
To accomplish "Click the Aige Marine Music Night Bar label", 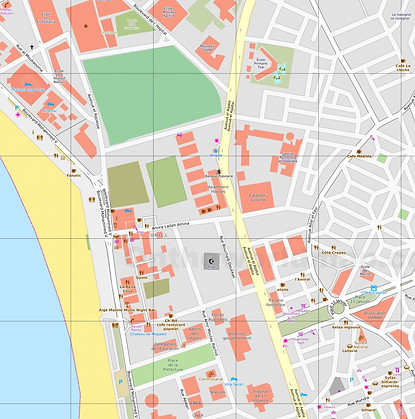I will [127, 310].
